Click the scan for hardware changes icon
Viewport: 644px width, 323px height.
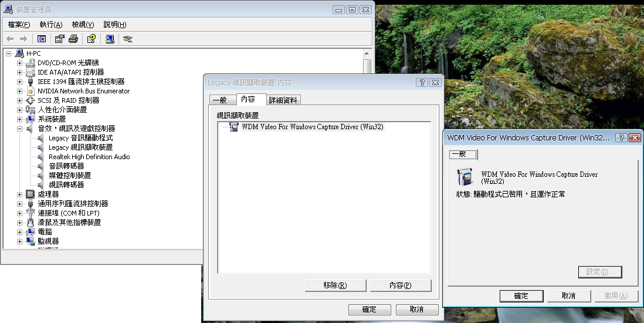pos(110,39)
